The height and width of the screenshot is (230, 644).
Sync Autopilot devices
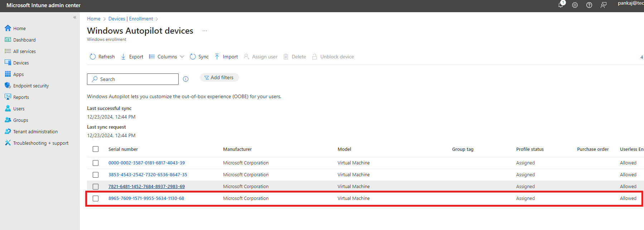click(199, 57)
